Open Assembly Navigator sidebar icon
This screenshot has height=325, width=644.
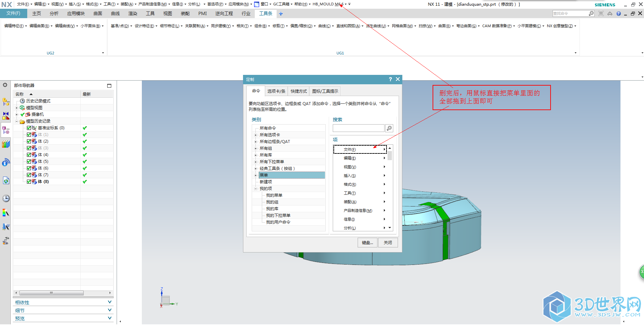[6, 102]
